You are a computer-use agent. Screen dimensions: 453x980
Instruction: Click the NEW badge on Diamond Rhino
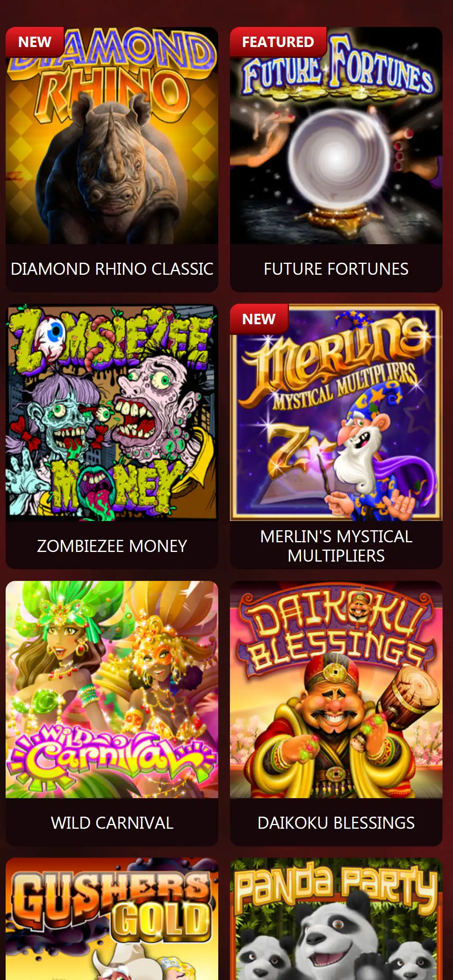(35, 42)
